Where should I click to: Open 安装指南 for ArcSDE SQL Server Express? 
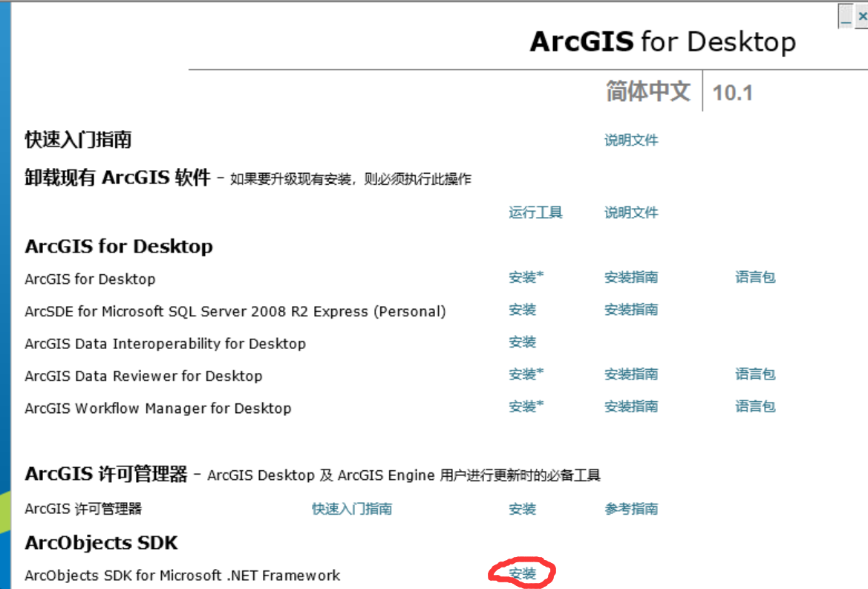tap(631, 310)
